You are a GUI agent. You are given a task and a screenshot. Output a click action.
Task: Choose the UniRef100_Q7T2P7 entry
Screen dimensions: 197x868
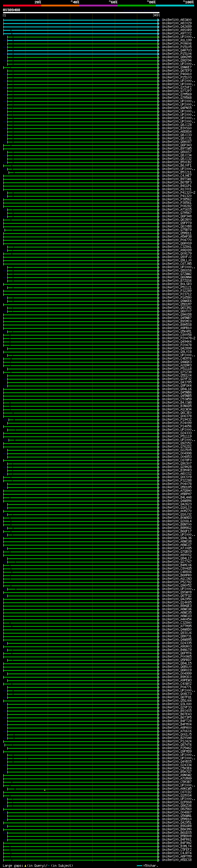(176, 91)
